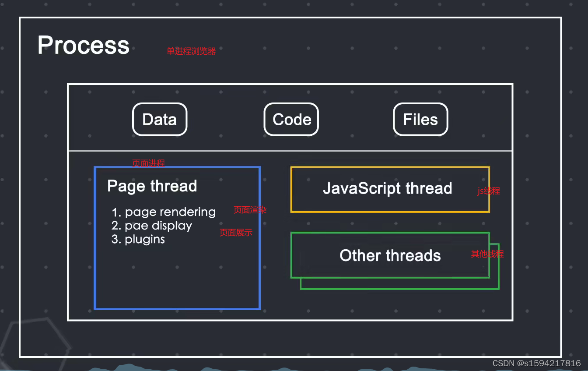Click the "2. pae display" list item
Viewport: 588px width, 371px height.
point(152,226)
